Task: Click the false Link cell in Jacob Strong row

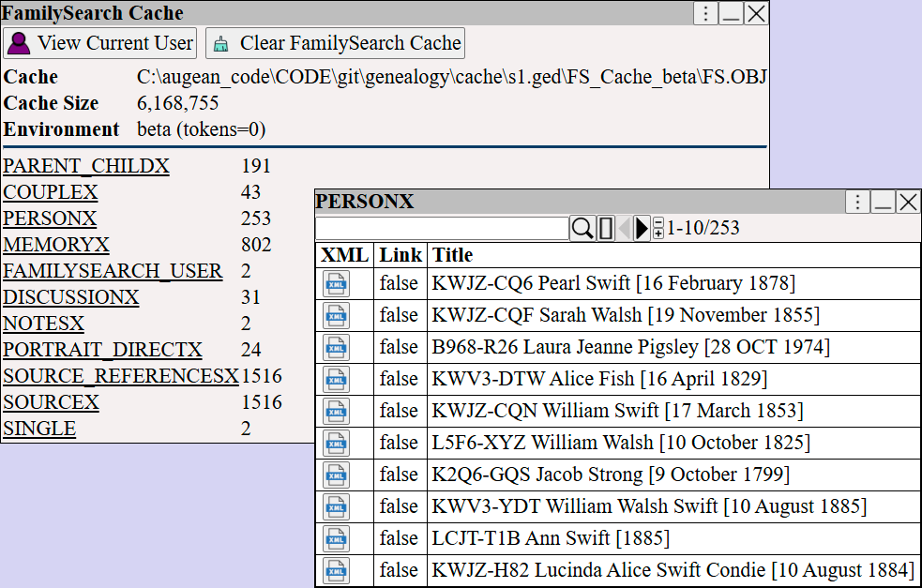Action: (x=399, y=474)
